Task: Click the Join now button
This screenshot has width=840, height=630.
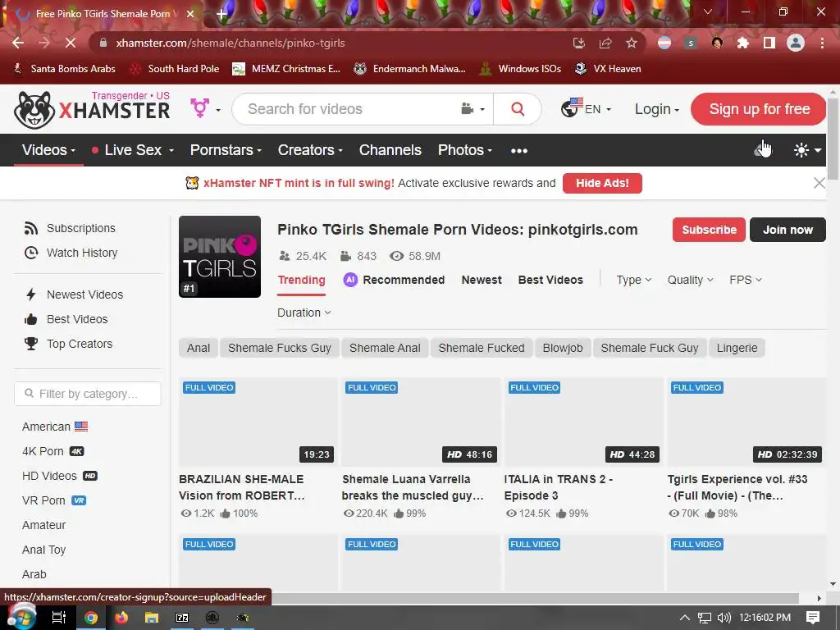Action: pos(787,230)
